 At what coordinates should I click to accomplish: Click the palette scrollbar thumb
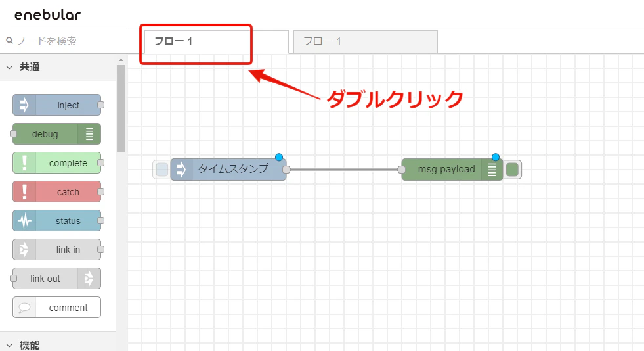coord(121,109)
